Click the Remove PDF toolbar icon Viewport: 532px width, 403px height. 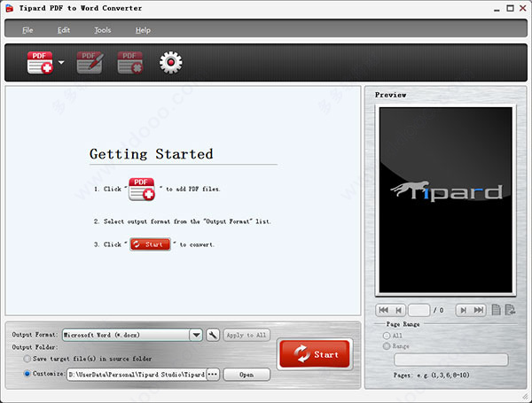tap(130, 62)
